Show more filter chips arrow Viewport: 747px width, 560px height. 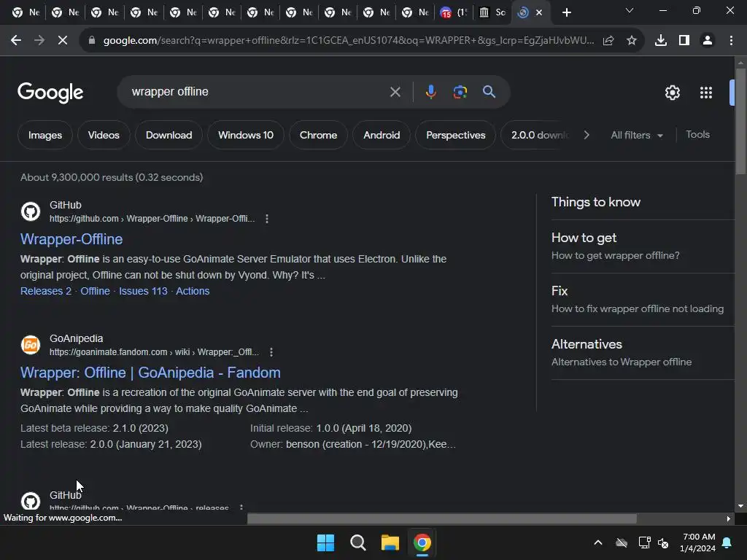point(587,135)
